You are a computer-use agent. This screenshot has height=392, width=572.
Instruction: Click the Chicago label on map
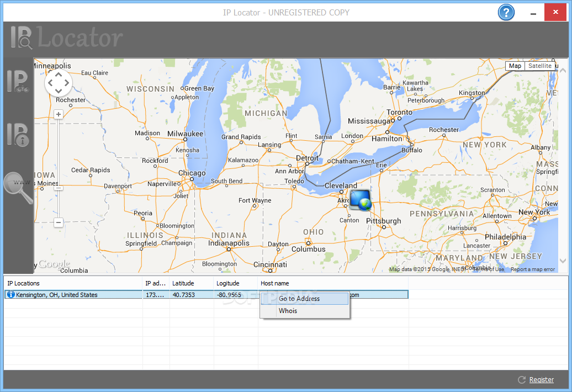tap(192, 173)
